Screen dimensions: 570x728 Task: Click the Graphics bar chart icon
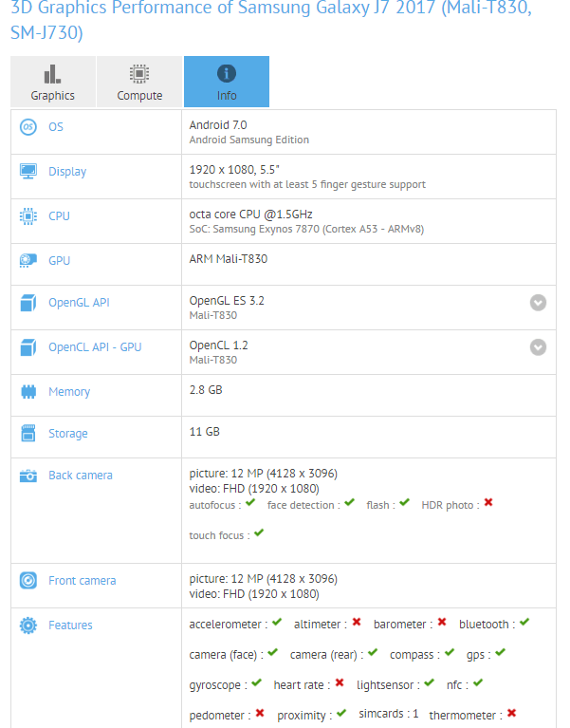pyautogui.click(x=52, y=74)
